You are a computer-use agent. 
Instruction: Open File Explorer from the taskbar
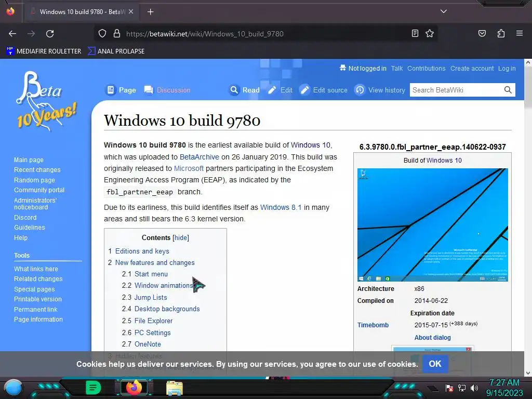pos(175,388)
